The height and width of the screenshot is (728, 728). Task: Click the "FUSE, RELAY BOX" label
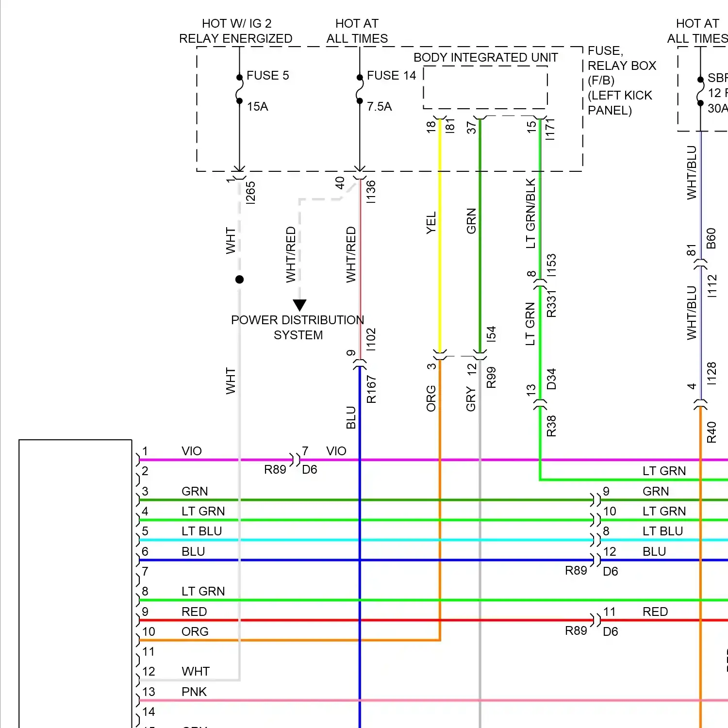[622, 58]
